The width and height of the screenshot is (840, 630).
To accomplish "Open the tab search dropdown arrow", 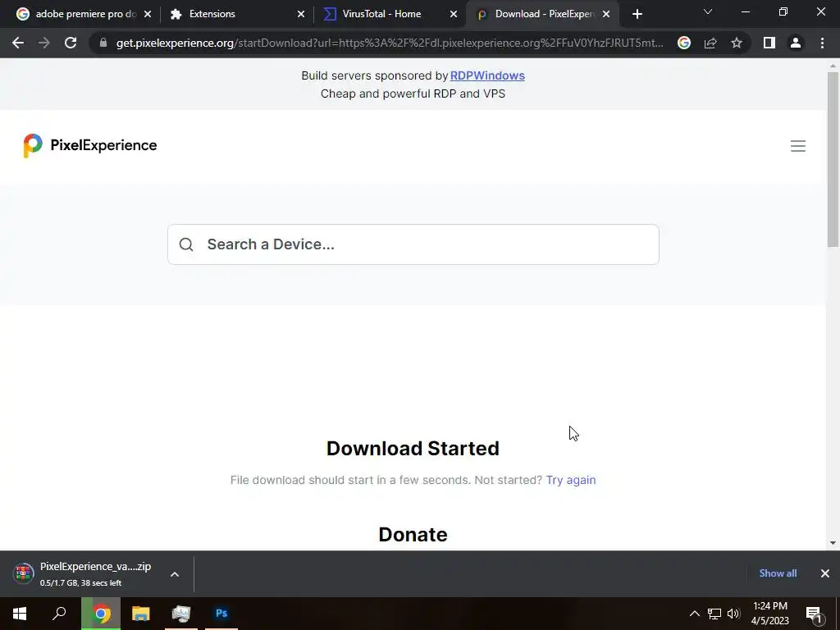I will pyautogui.click(x=708, y=11).
